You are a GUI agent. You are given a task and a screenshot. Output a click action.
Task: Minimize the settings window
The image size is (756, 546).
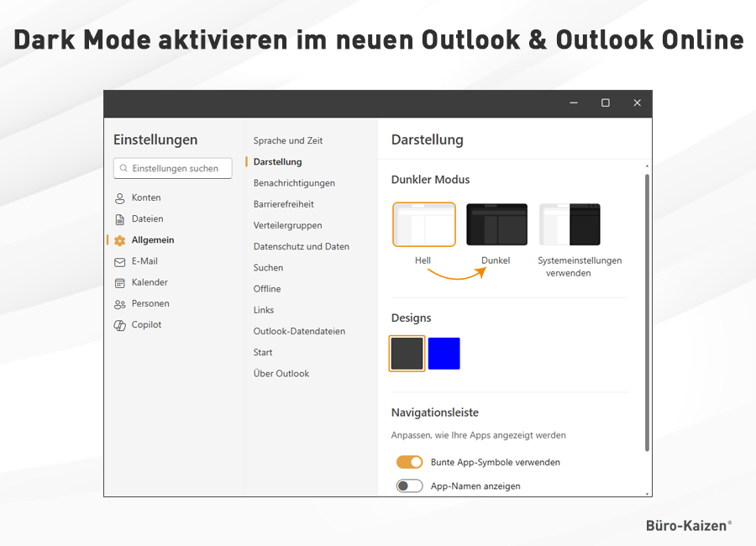coord(574,102)
